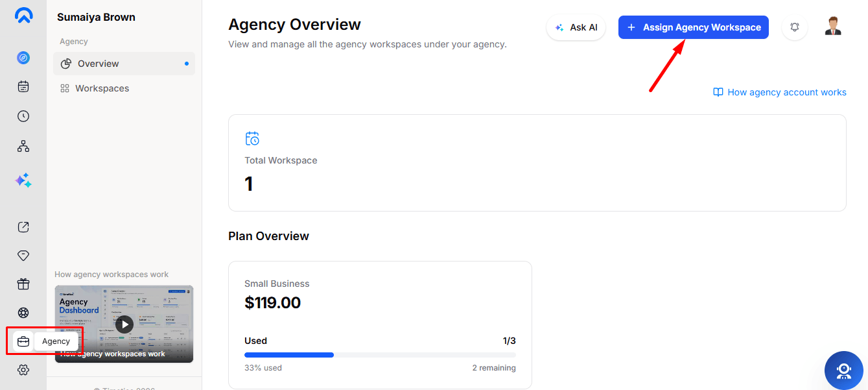
Task: Click the Ask AI button
Action: click(x=576, y=27)
